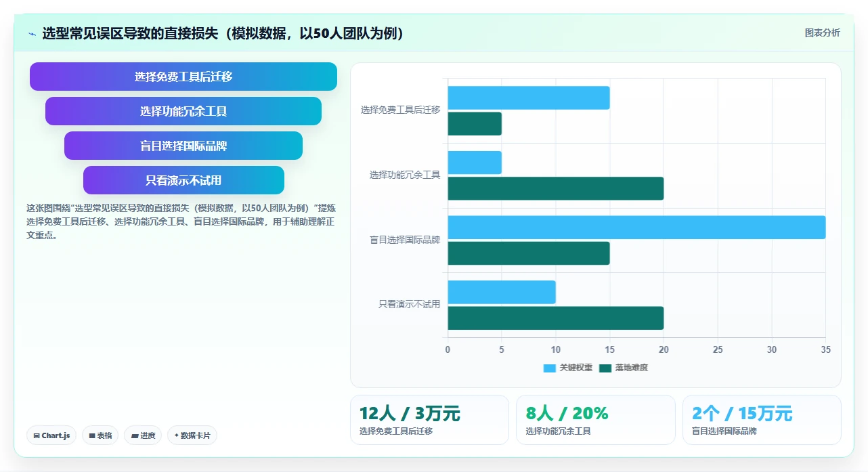Click green bar for 选择功能冗余工具
Image resolution: width=868 pixels, height=472 pixels.
(556, 188)
